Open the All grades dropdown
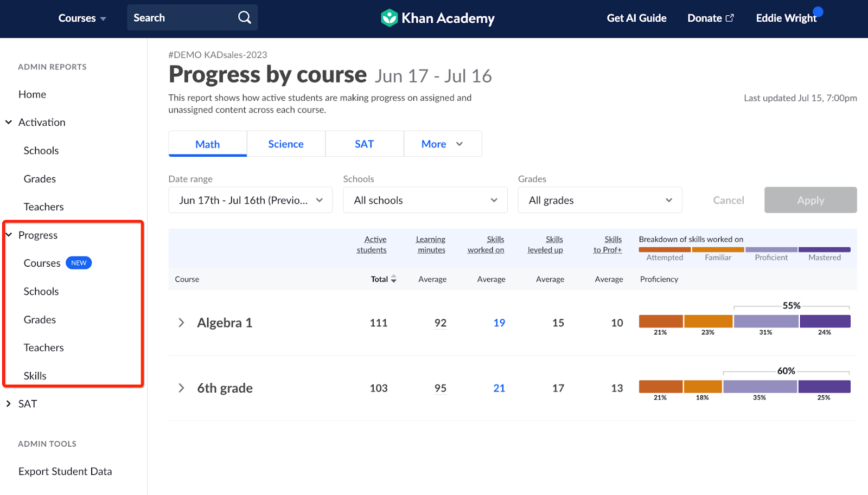 coord(600,200)
